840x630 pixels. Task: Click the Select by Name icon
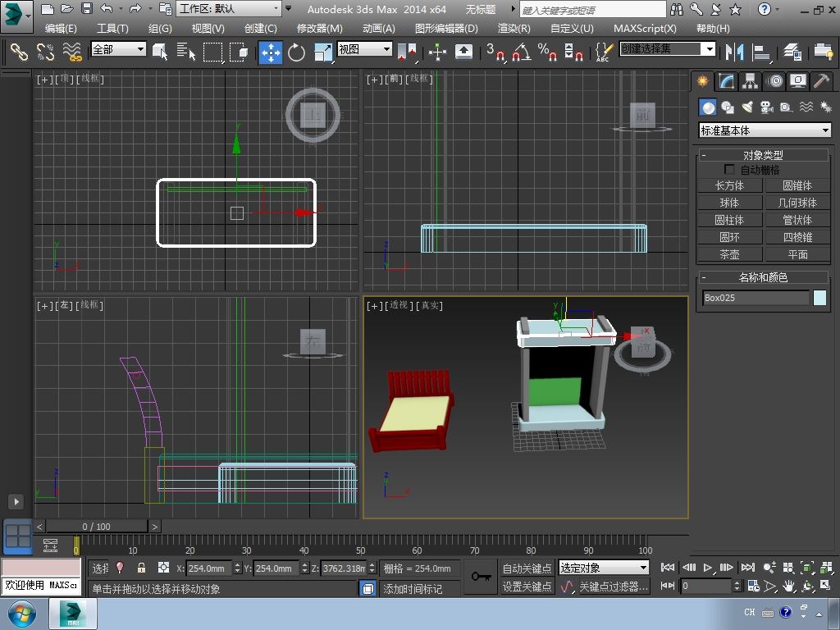pos(186,52)
